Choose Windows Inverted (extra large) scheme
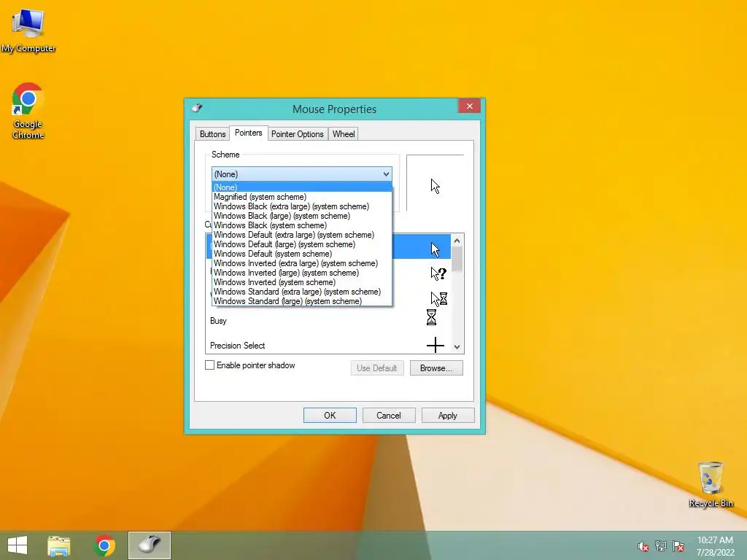This screenshot has height=560, width=747. coord(301,263)
